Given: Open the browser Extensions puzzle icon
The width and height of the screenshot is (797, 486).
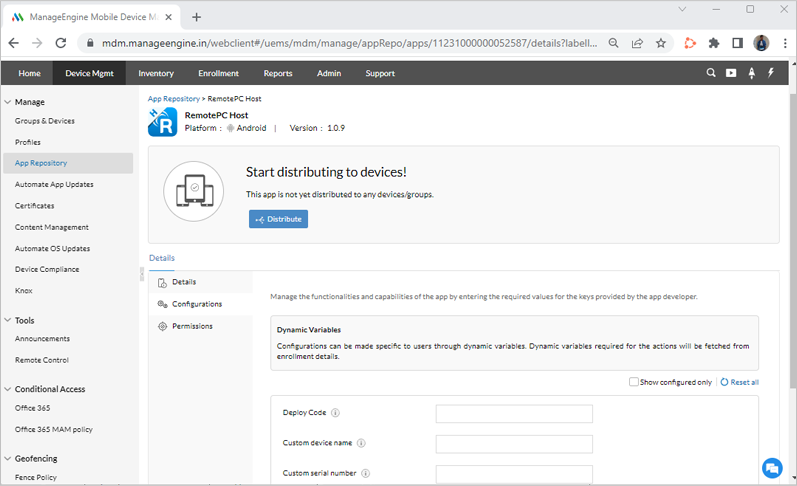Looking at the screenshot, I should 714,43.
